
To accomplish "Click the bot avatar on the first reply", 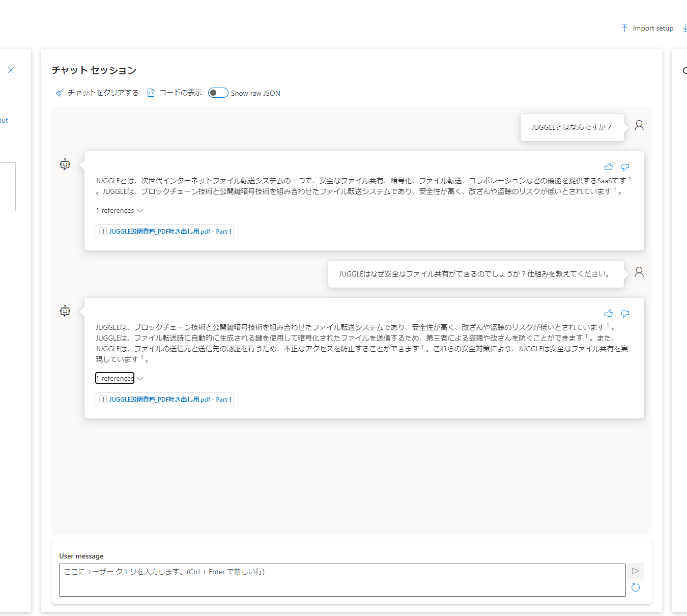I will [65, 164].
